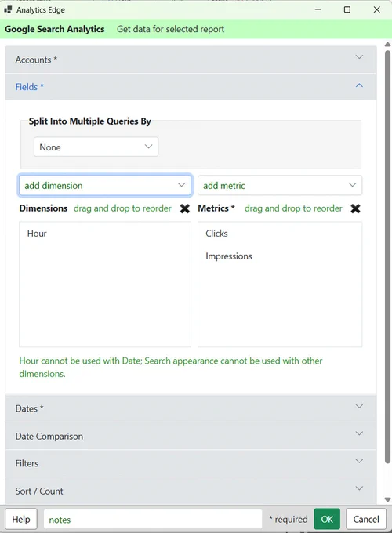Screen dimensions: 392x533
Task: Click the vertical scrollbar thumb
Action: (x=387, y=256)
